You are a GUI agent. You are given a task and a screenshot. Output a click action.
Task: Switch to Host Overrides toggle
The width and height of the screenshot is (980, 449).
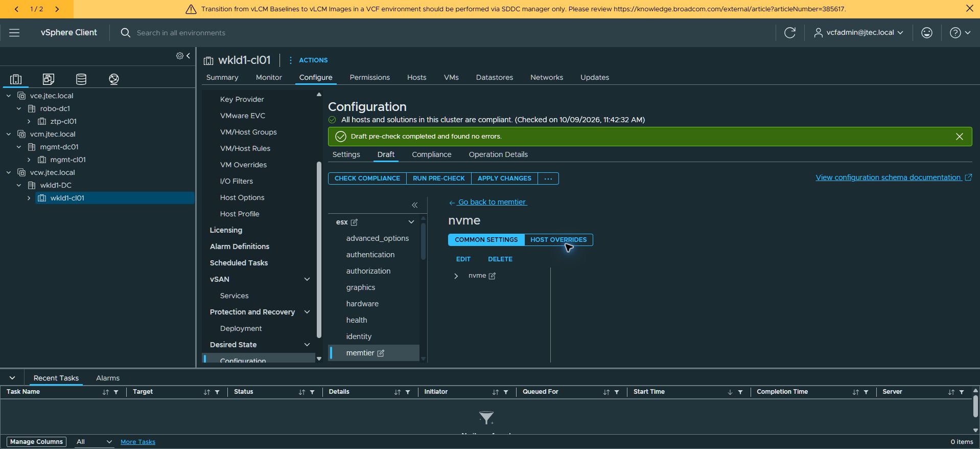click(558, 240)
